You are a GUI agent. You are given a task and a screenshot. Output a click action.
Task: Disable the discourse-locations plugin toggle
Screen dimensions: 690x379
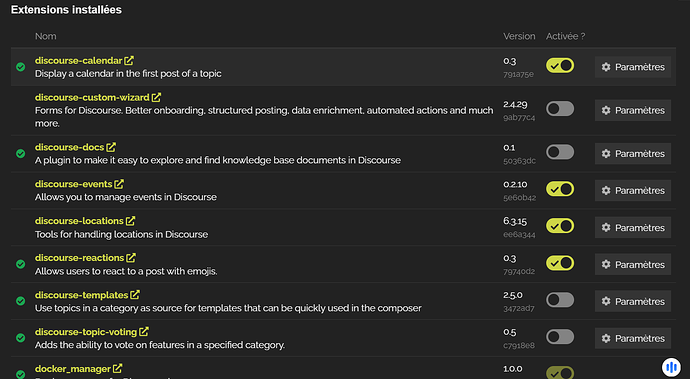point(560,226)
